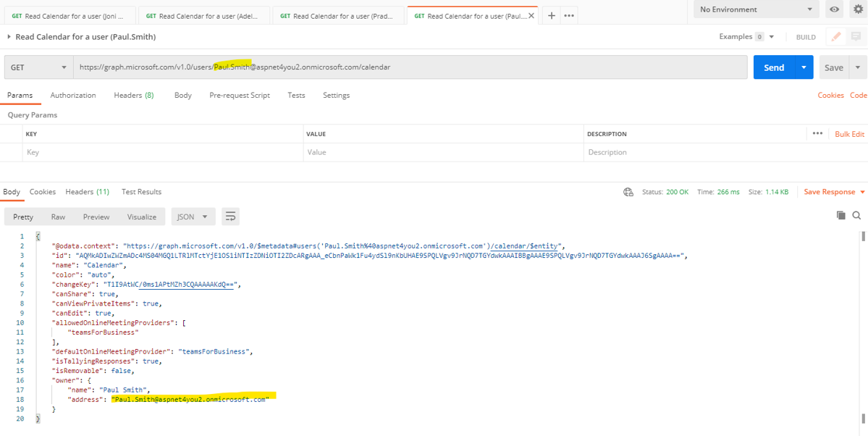Select the Preview view
Viewport: 868px width, 436px height.
[x=96, y=217]
